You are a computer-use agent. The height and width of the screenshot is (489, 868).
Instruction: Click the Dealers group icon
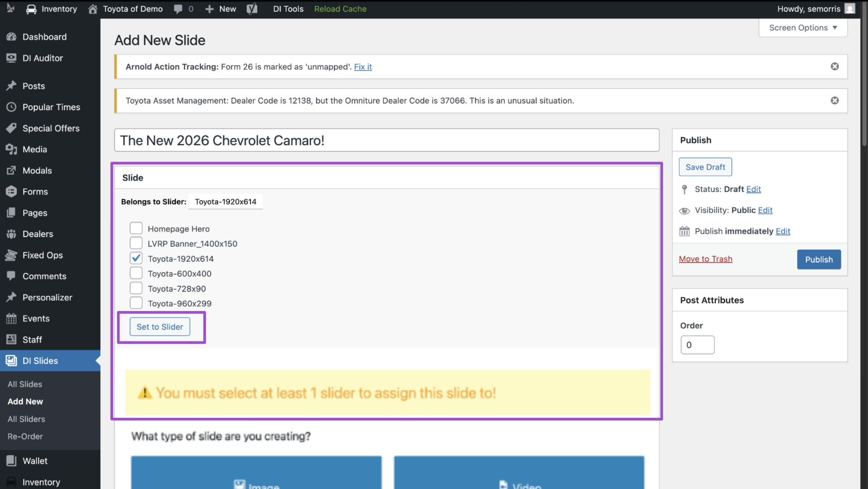point(11,234)
